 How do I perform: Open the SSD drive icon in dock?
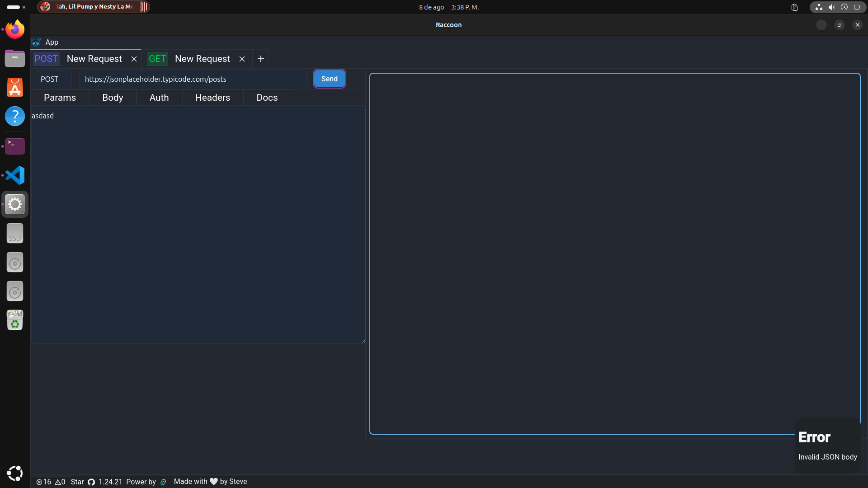[x=15, y=234]
